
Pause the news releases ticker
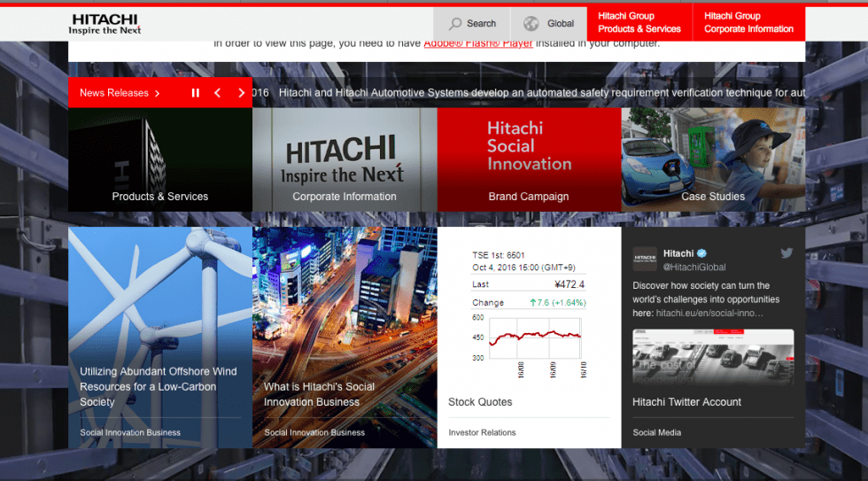(196, 93)
